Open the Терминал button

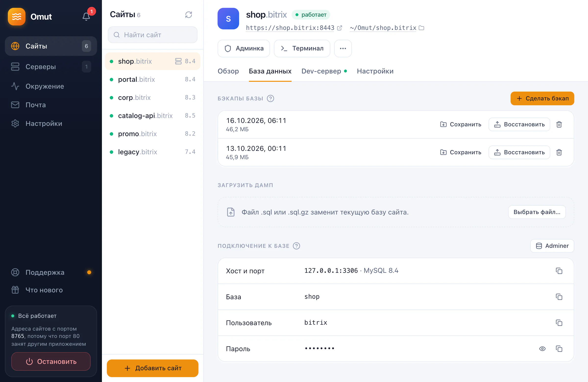pyautogui.click(x=302, y=48)
